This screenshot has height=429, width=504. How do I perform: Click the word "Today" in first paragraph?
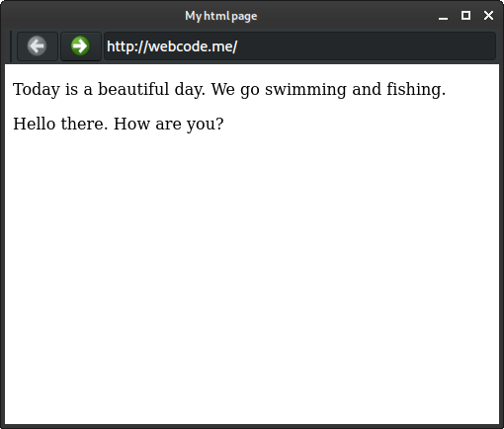(37, 90)
